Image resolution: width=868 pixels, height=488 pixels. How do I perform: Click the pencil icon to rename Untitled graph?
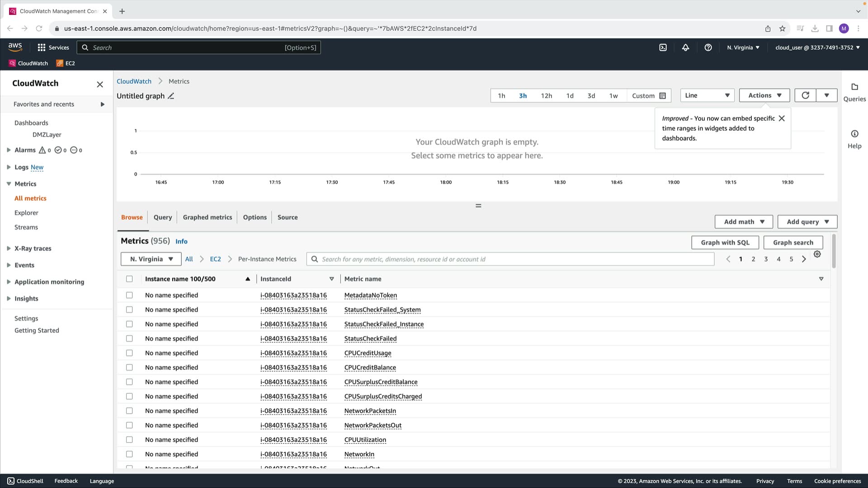pyautogui.click(x=171, y=96)
